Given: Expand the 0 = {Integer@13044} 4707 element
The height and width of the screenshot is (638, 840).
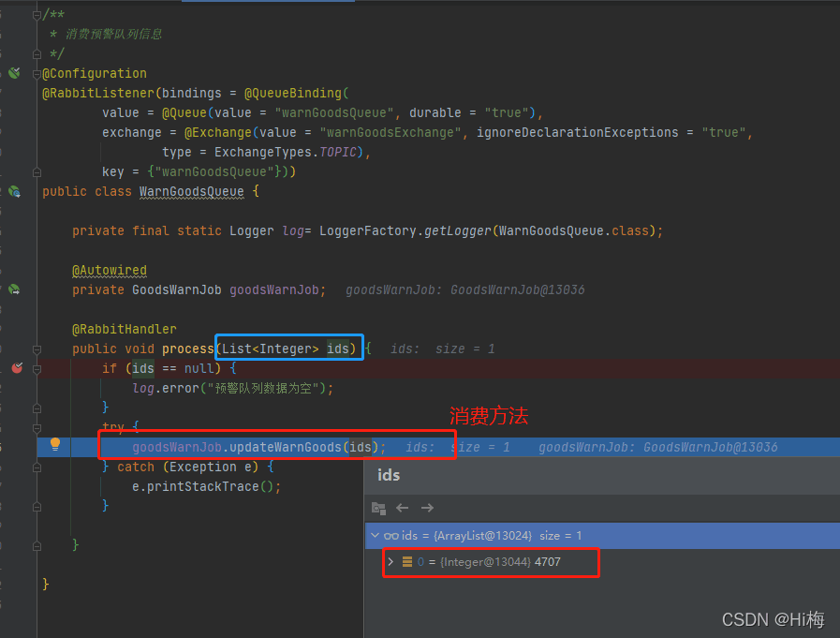Looking at the screenshot, I should (391, 562).
